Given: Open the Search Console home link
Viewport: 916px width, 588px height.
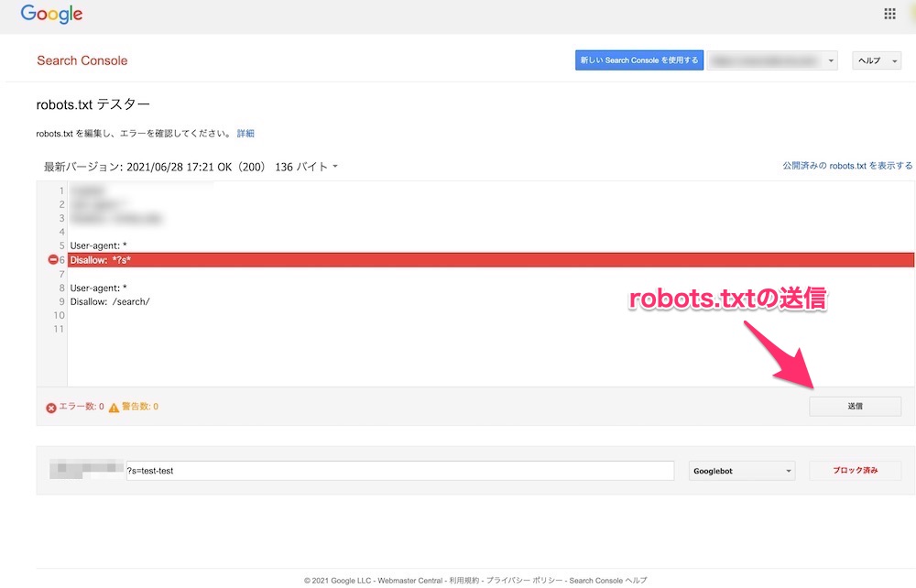Looking at the screenshot, I should pos(82,60).
